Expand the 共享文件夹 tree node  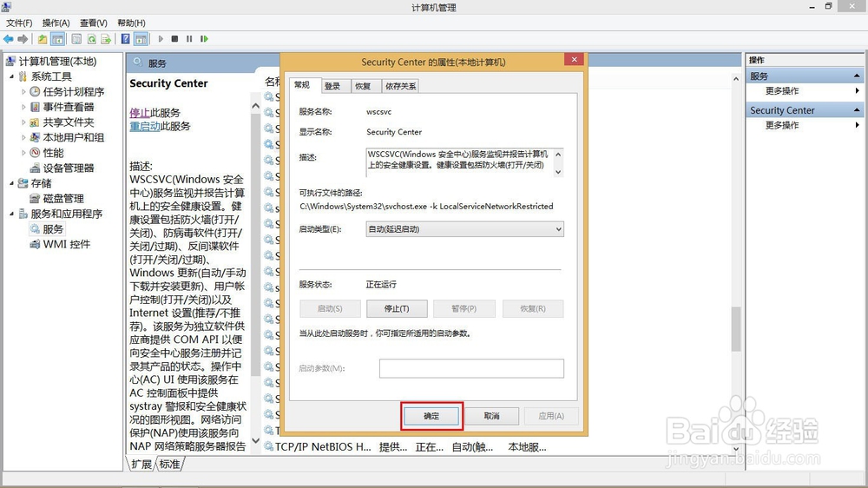click(23, 122)
